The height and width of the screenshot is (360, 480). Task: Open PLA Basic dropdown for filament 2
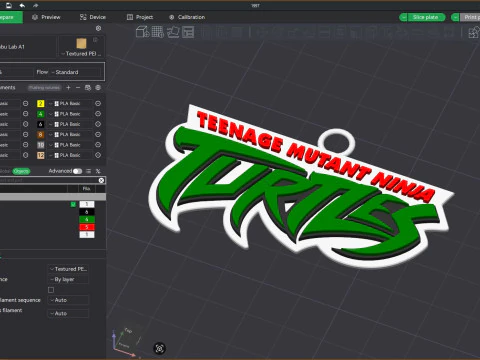(70, 104)
